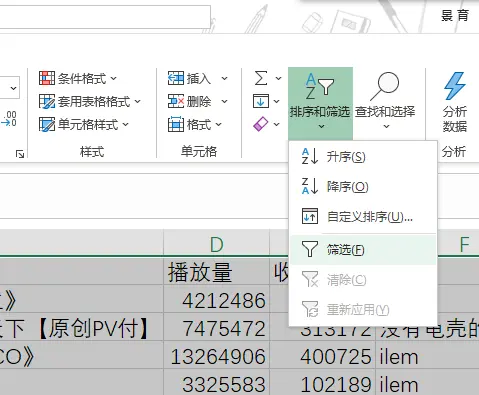The image size is (479, 395).
Task: Open Conditional Formatting (条件格式) icon
Action: (47, 78)
